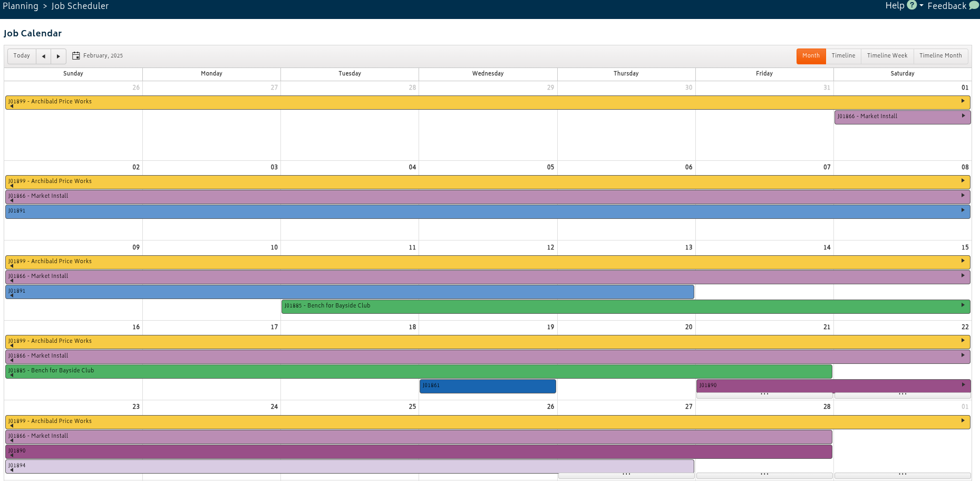Viewport: 980px width, 481px height.
Task: Open the lavender J01894 job bar
Action: click(x=350, y=466)
